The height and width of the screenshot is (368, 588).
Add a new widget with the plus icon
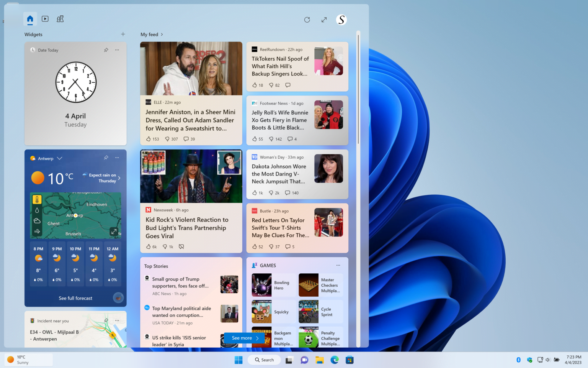click(x=123, y=34)
